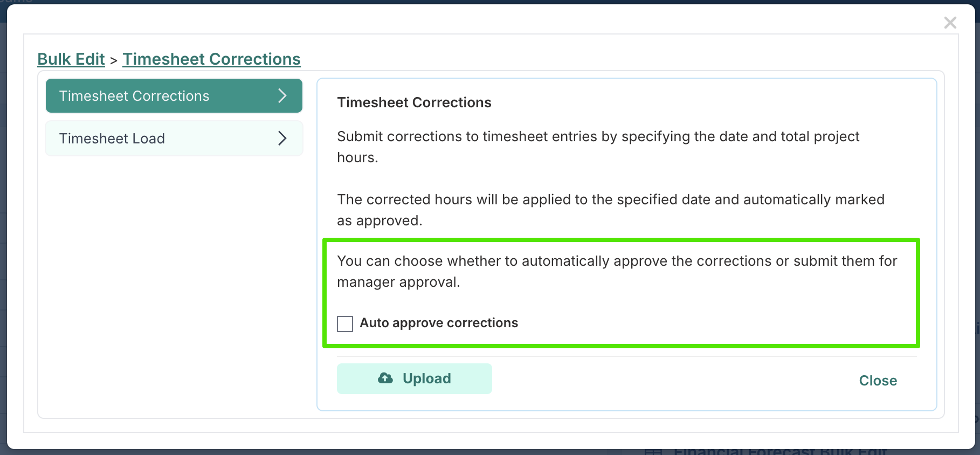Click the cloud upload icon
The image size is (980, 455).
[x=385, y=378]
